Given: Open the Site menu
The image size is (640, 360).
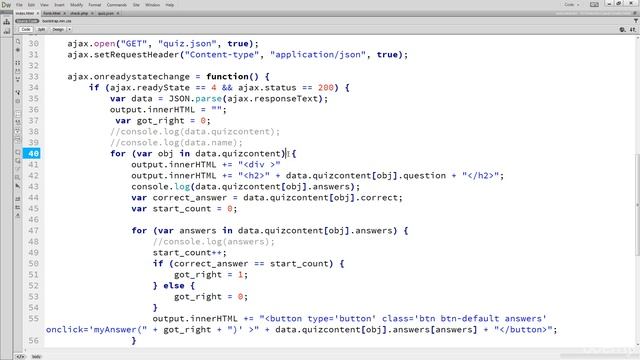Looking at the screenshot, I should (x=136, y=5).
